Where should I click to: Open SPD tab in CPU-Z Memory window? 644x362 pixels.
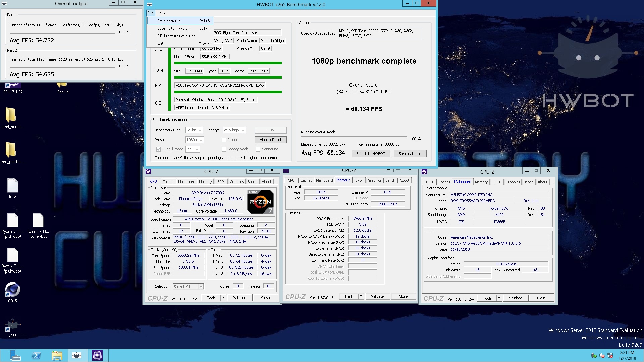click(358, 180)
